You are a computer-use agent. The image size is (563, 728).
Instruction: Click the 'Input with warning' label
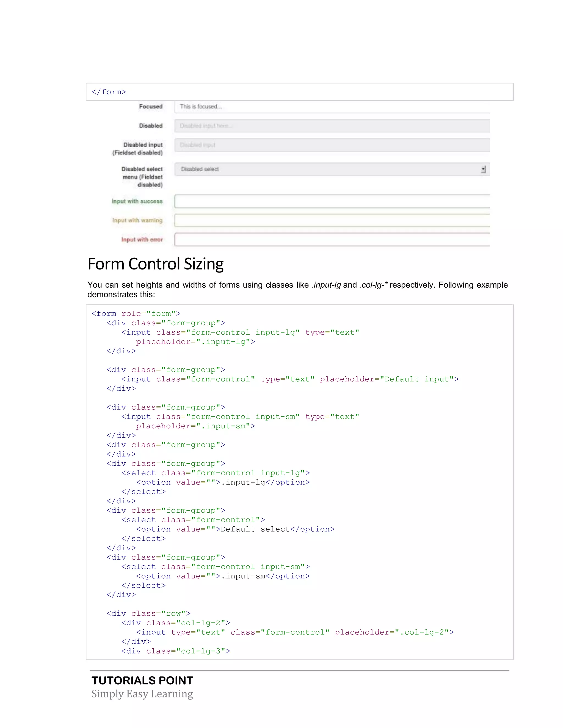click(137, 220)
